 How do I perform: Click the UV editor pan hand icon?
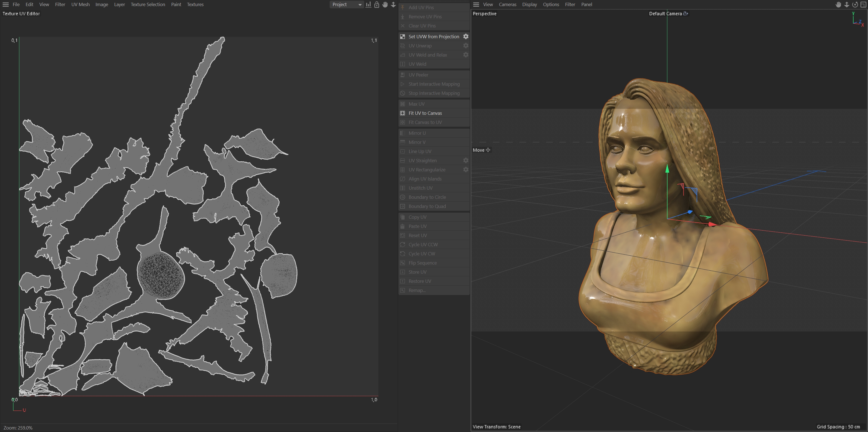pyautogui.click(x=385, y=4)
